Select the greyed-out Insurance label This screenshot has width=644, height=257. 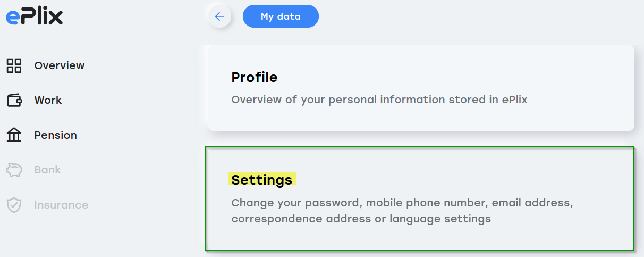click(x=61, y=205)
